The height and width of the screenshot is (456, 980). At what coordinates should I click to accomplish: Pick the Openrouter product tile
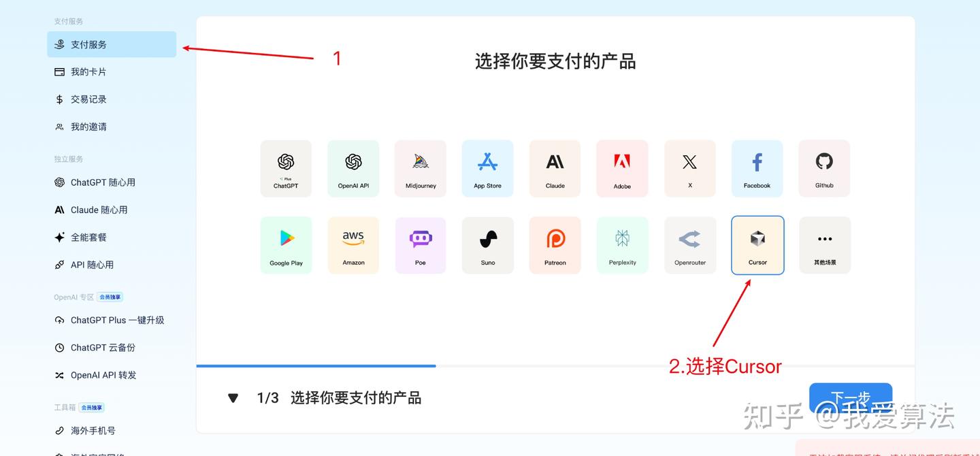coord(690,245)
